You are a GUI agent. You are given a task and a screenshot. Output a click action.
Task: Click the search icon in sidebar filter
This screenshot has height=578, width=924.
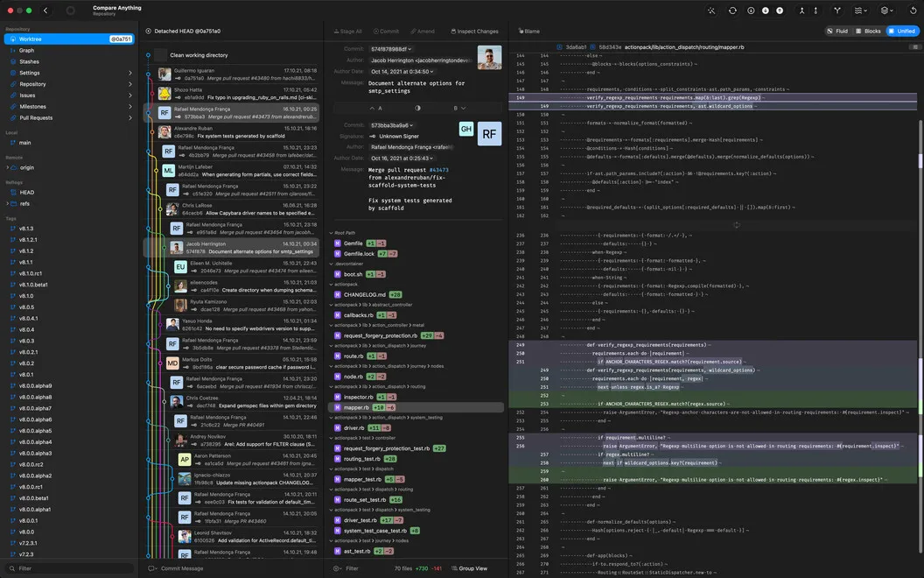coord(11,568)
